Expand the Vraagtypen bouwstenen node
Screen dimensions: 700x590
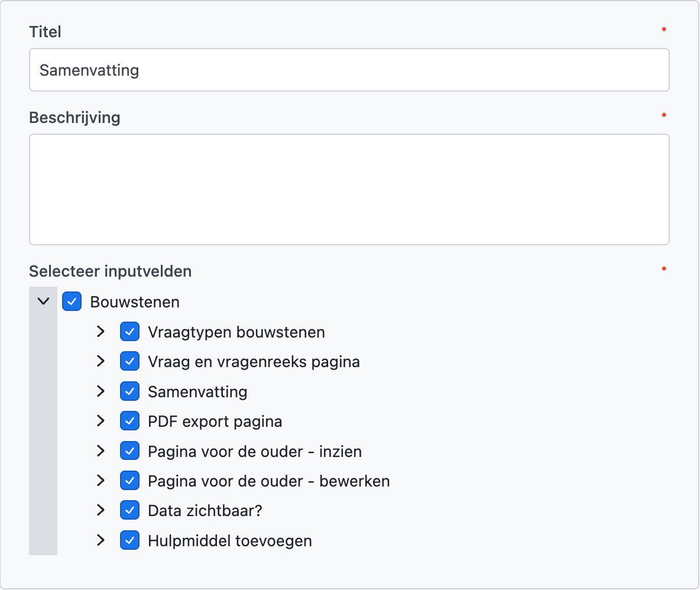pos(101,332)
